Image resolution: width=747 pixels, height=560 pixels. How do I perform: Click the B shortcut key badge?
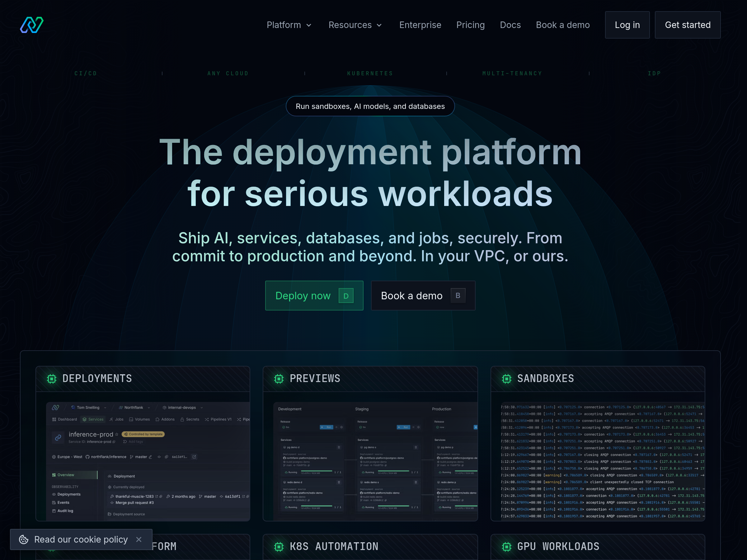[x=458, y=295]
